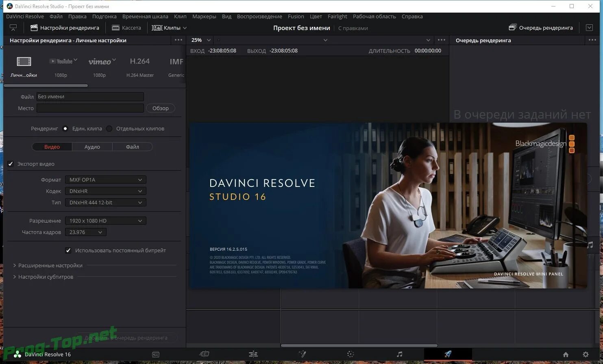Viewport: 603px width, 364px height.
Task: Switch to Fairlight music note icon
Action: 399,354
